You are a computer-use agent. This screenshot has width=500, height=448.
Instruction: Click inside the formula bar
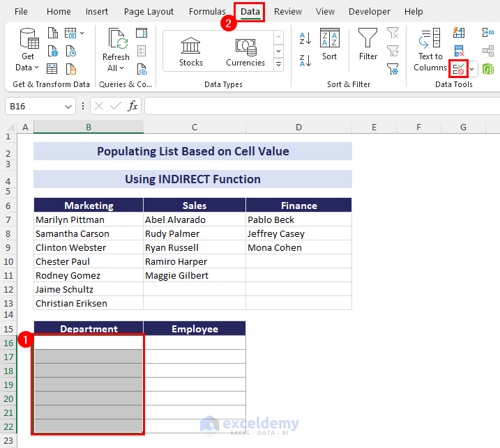[x=322, y=106]
